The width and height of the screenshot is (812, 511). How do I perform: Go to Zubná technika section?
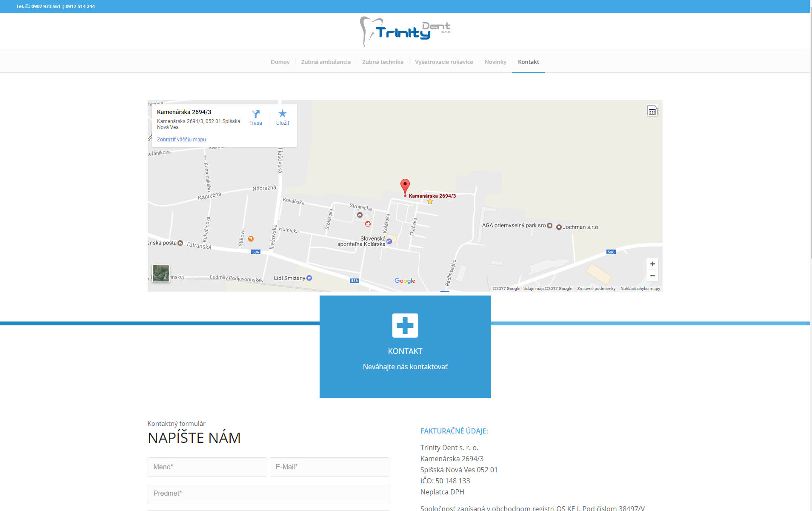pos(383,62)
